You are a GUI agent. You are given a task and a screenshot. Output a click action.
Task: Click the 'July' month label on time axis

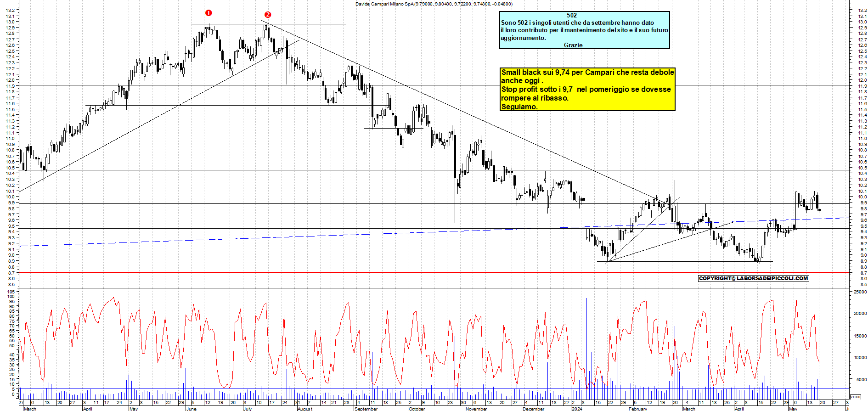[x=247, y=409]
